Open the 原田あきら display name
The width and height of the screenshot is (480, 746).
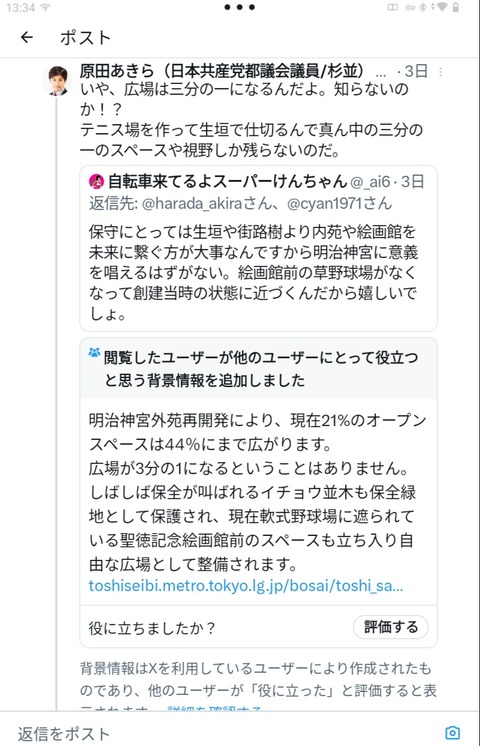pos(222,71)
